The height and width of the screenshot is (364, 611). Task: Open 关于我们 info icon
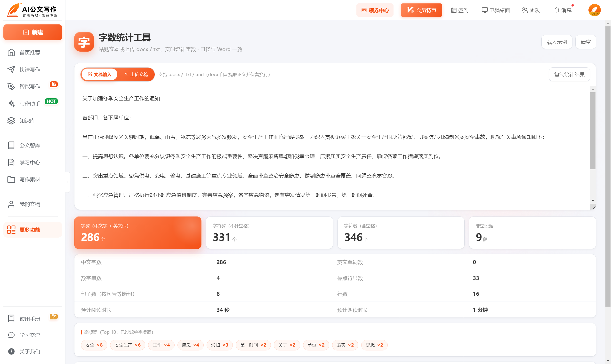[11, 351]
